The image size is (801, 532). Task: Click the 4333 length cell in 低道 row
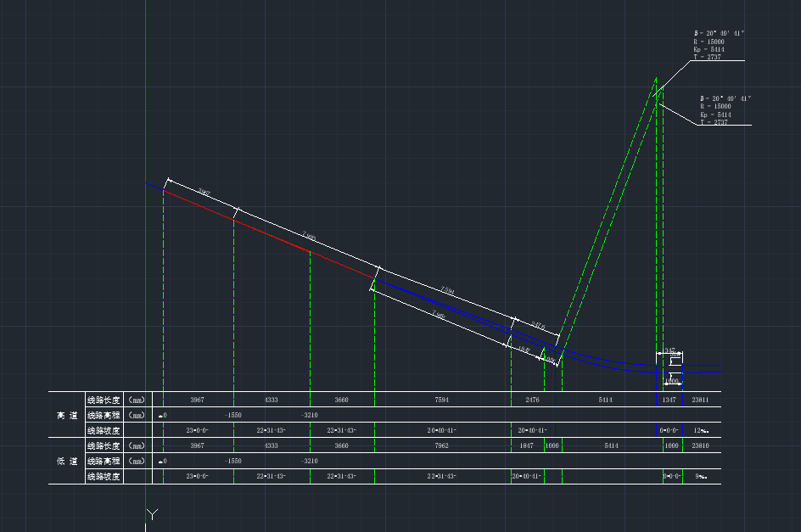point(271,445)
